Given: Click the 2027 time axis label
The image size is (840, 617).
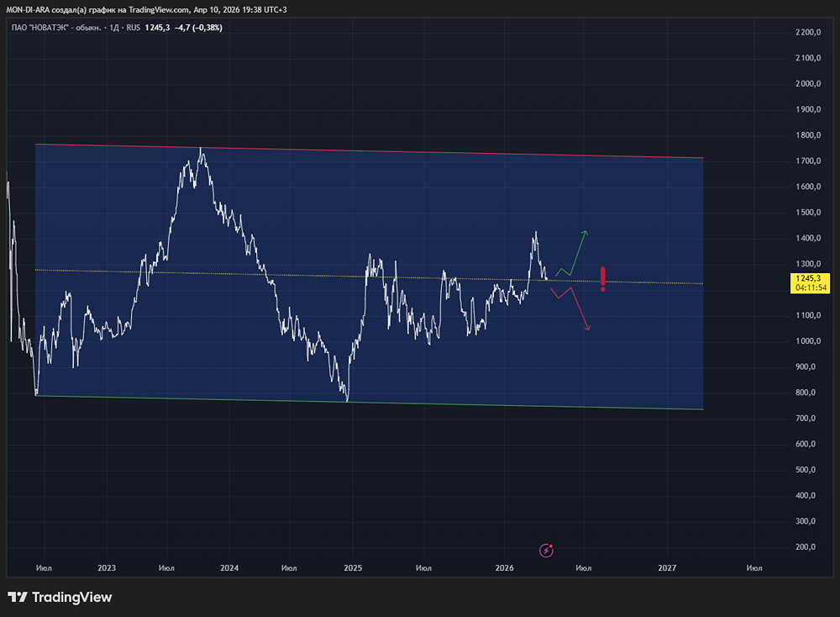Looking at the screenshot, I should click(x=667, y=567).
